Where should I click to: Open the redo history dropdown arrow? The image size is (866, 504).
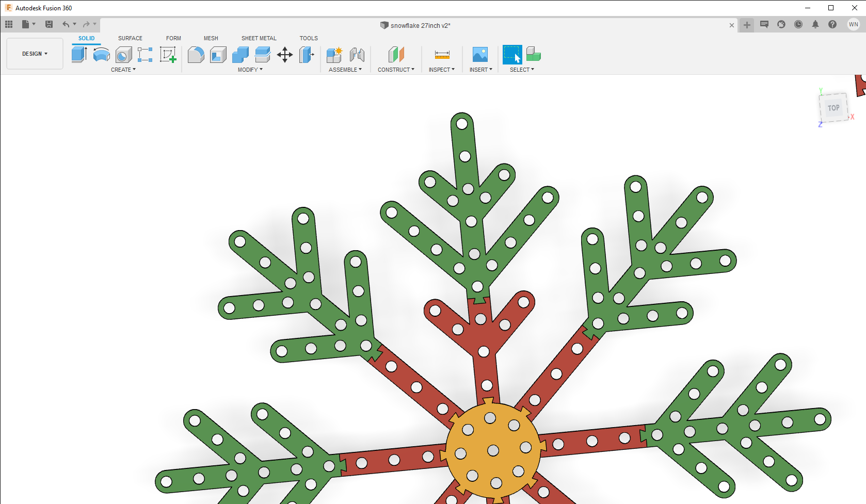pos(95,24)
